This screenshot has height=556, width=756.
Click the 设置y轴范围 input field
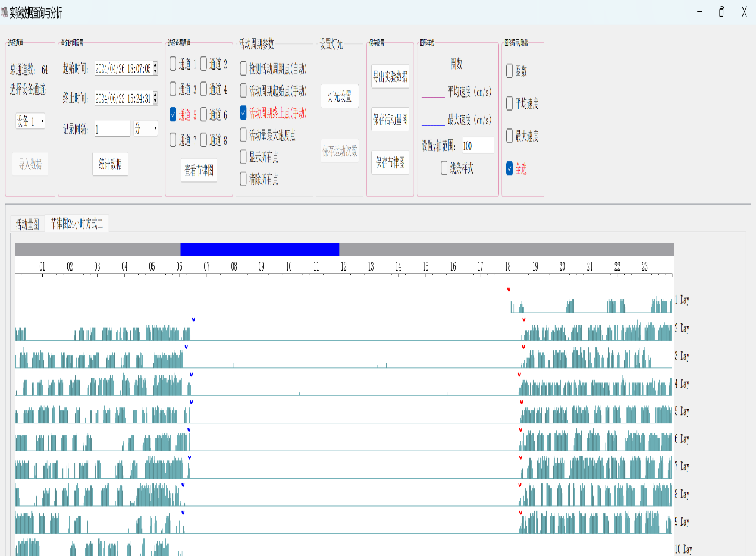point(478,146)
